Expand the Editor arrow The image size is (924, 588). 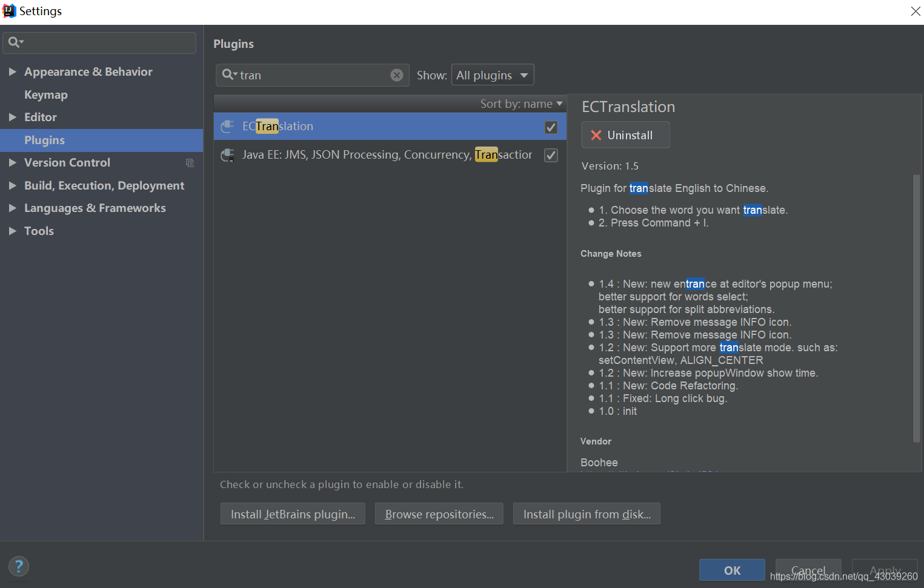click(x=12, y=117)
